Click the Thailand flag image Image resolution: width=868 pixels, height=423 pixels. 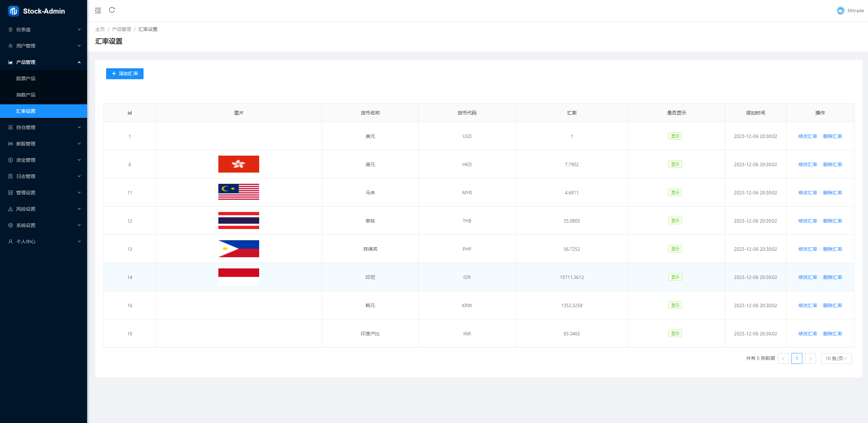point(238,221)
